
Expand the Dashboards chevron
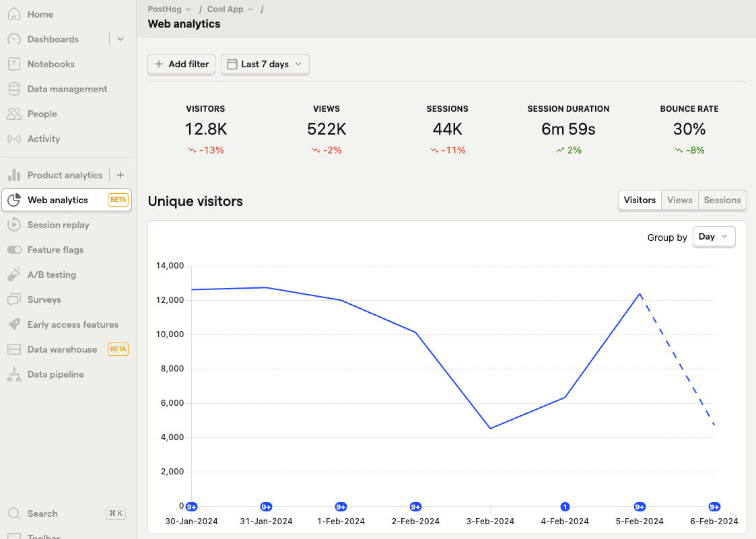click(x=121, y=39)
